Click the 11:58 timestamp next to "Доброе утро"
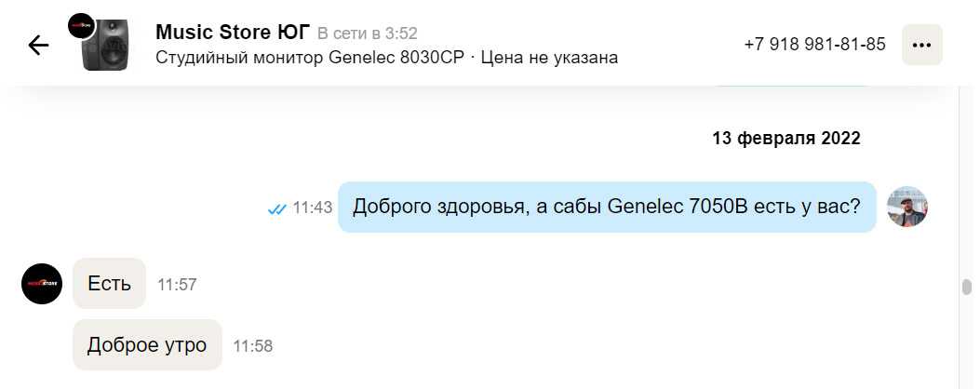Image resolution: width=980 pixels, height=389 pixels. [x=252, y=346]
